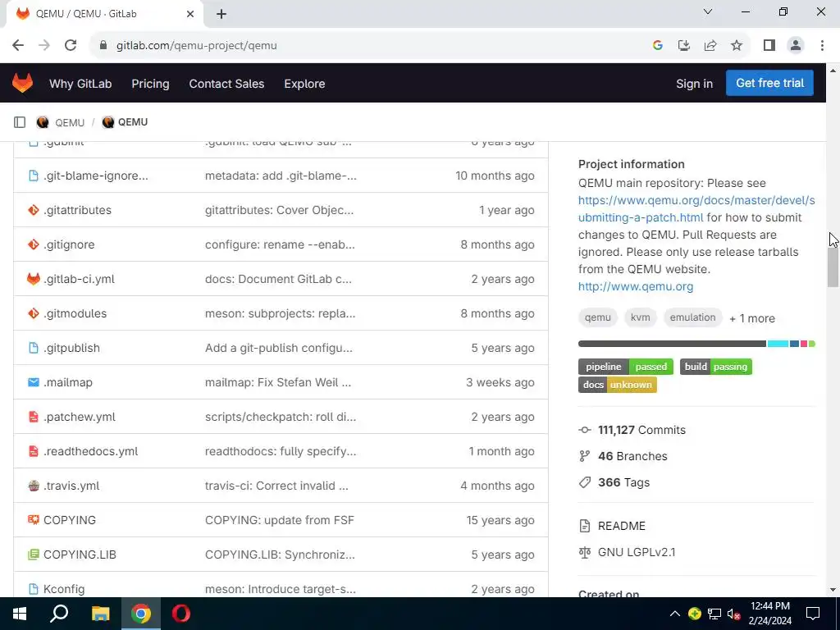The height and width of the screenshot is (630, 840).
Task: Open the Why GitLab menu
Action: (x=80, y=84)
